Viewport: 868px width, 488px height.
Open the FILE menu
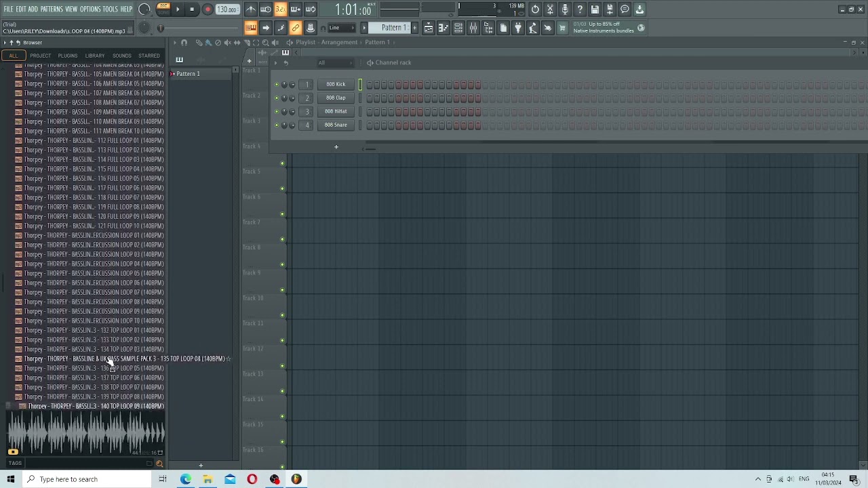8,9
